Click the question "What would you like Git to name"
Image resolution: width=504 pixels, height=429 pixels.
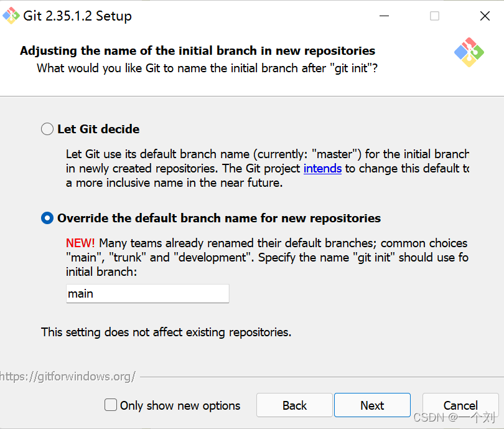pyautogui.click(x=207, y=68)
